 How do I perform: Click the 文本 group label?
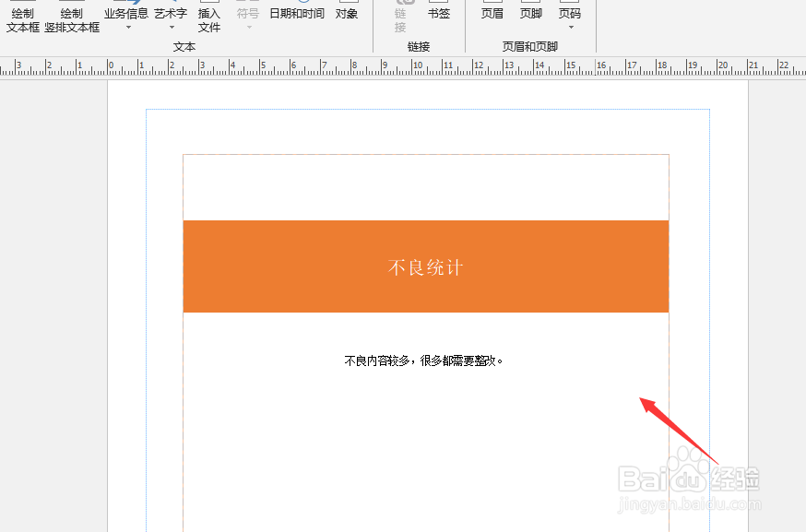click(184, 45)
